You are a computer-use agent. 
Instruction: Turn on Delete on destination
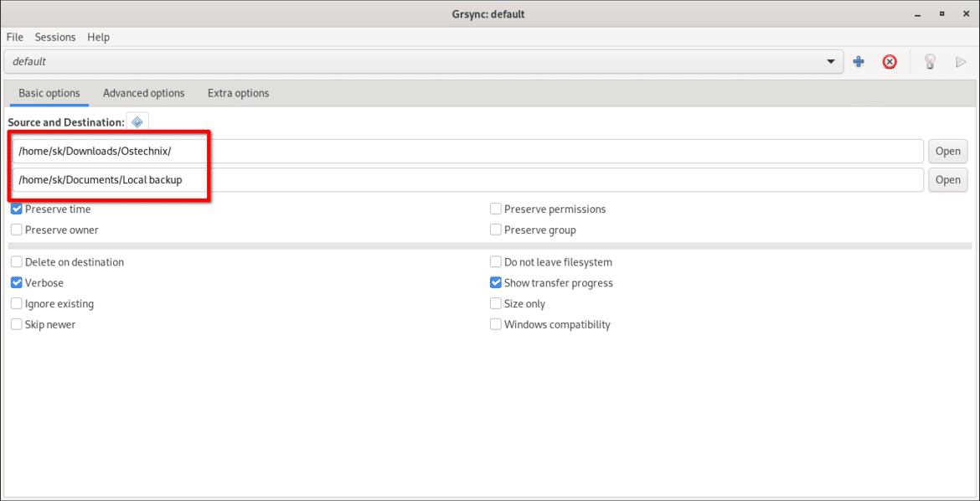[16, 261]
